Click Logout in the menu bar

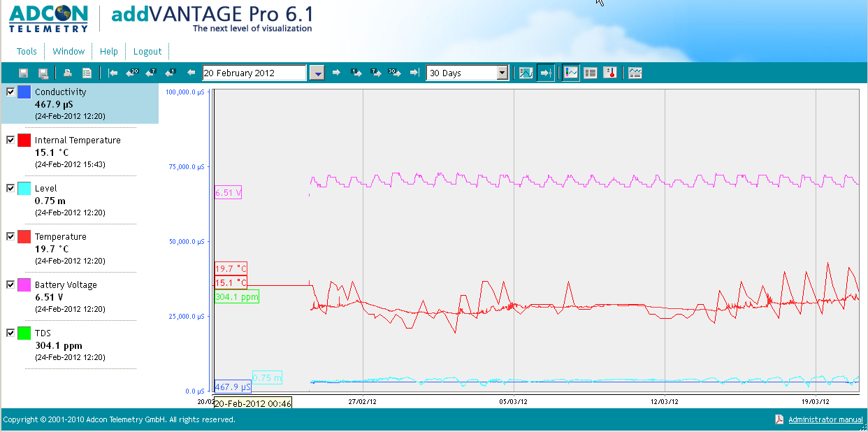(147, 51)
